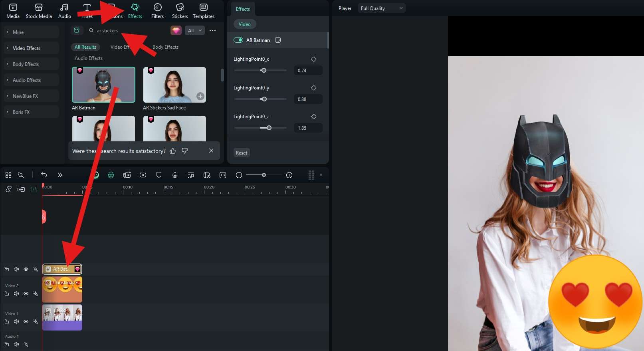Screen dimensions: 644x351
Task: Click the LightingPoint0_x value field 0.74
Action: [308, 70]
